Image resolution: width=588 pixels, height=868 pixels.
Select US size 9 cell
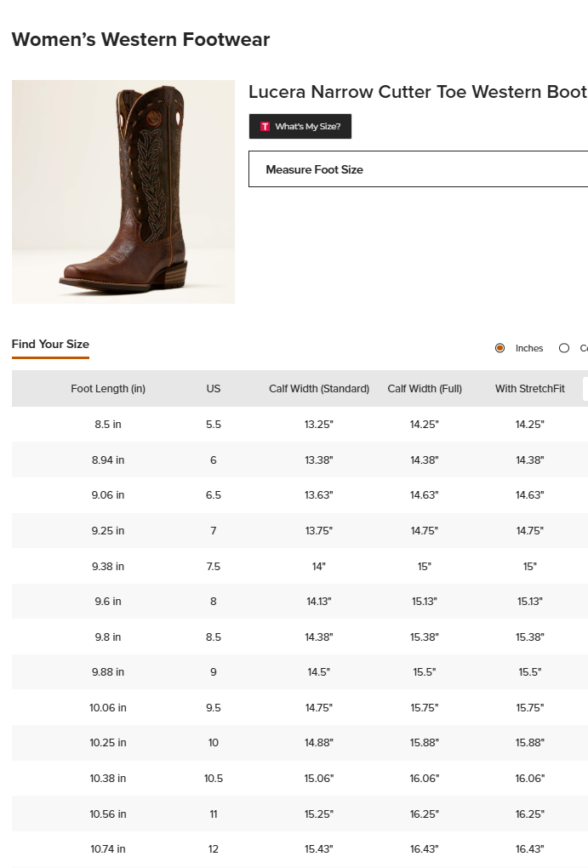pyautogui.click(x=214, y=672)
